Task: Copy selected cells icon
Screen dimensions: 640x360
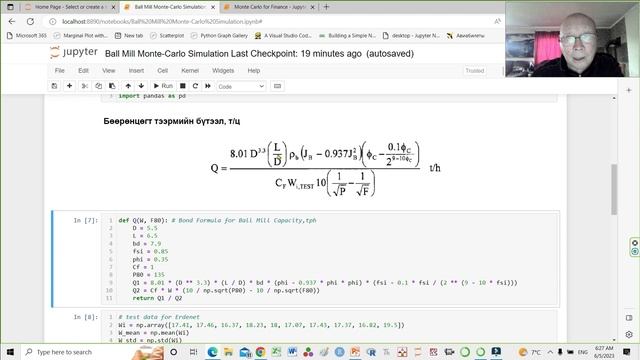Action: (98, 86)
